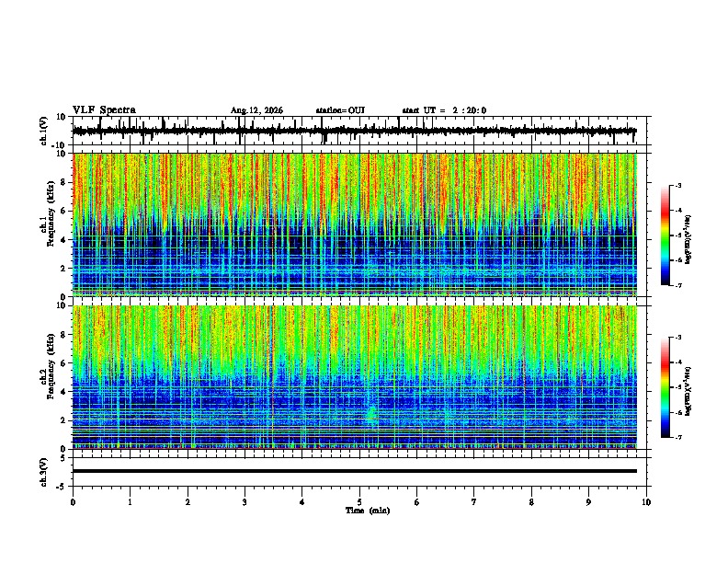The image size is (728, 563).
Task: Click time axis tick label '7'
Action: (x=474, y=502)
